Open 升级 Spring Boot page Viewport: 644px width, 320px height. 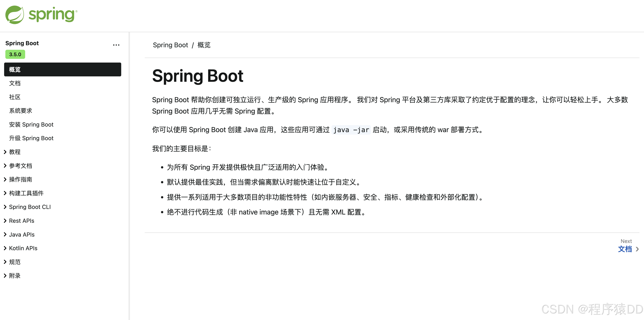point(31,138)
